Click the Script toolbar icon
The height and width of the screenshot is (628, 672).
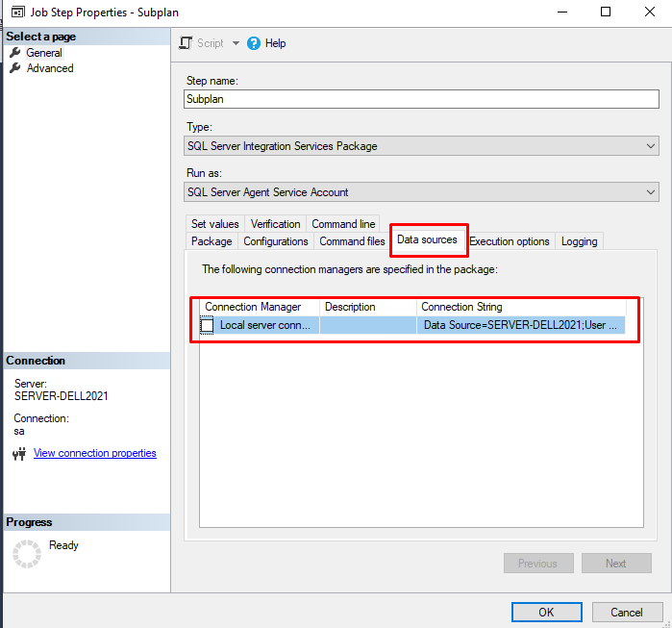187,43
